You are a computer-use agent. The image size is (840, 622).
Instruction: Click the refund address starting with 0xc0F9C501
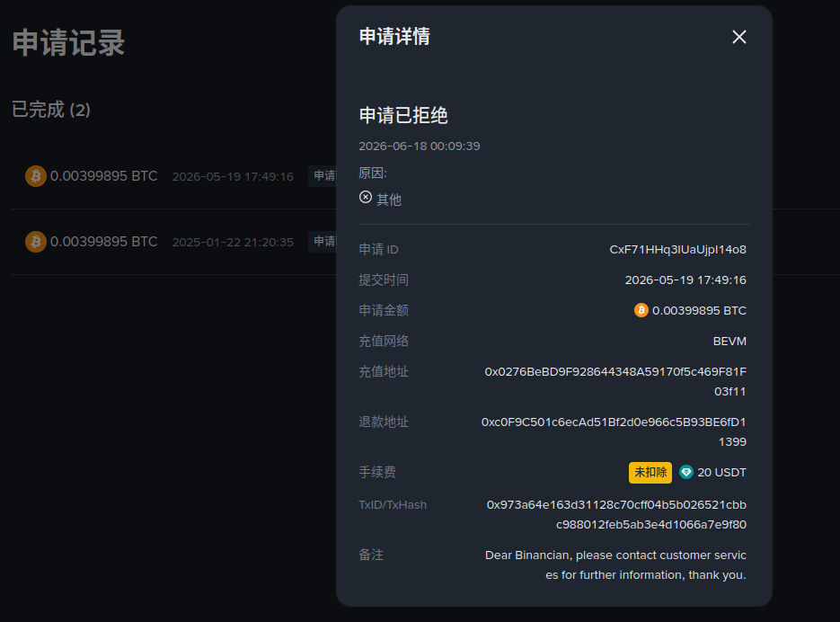click(x=614, y=431)
